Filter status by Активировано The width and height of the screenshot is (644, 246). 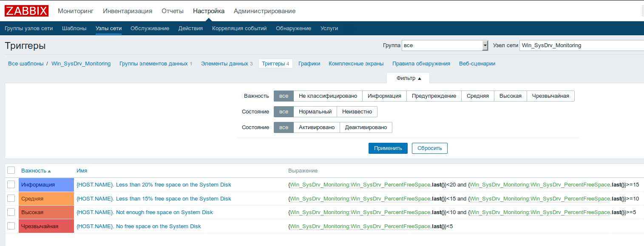[x=317, y=127]
